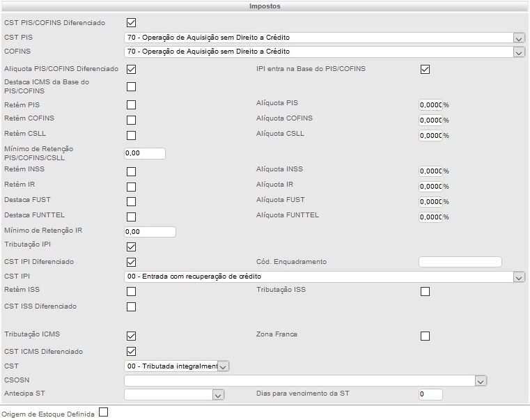Check CST ISS Diferenciado checkbox
This screenshot has height=420, width=530.
pyautogui.click(x=131, y=306)
